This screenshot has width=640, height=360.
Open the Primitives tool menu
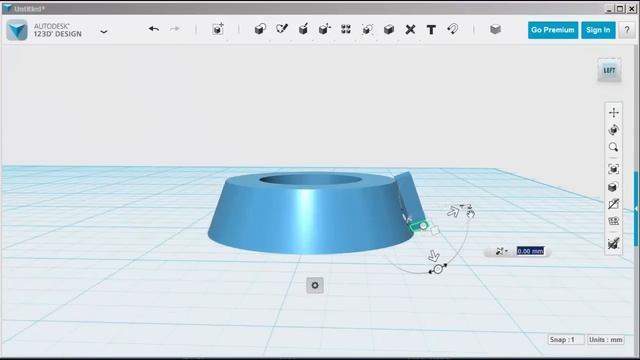pyautogui.click(x=260, y=29)
